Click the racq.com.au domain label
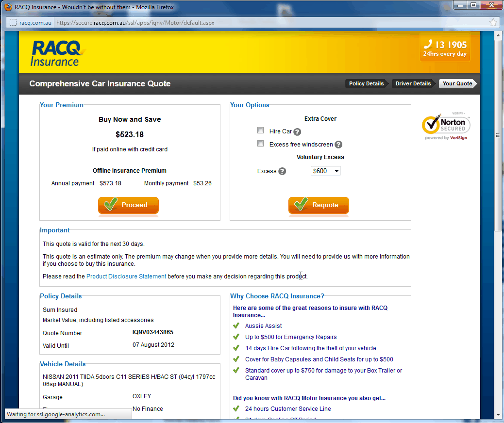Image resolution: width=504 pixels, height=423 pixels. coord(35,23)
